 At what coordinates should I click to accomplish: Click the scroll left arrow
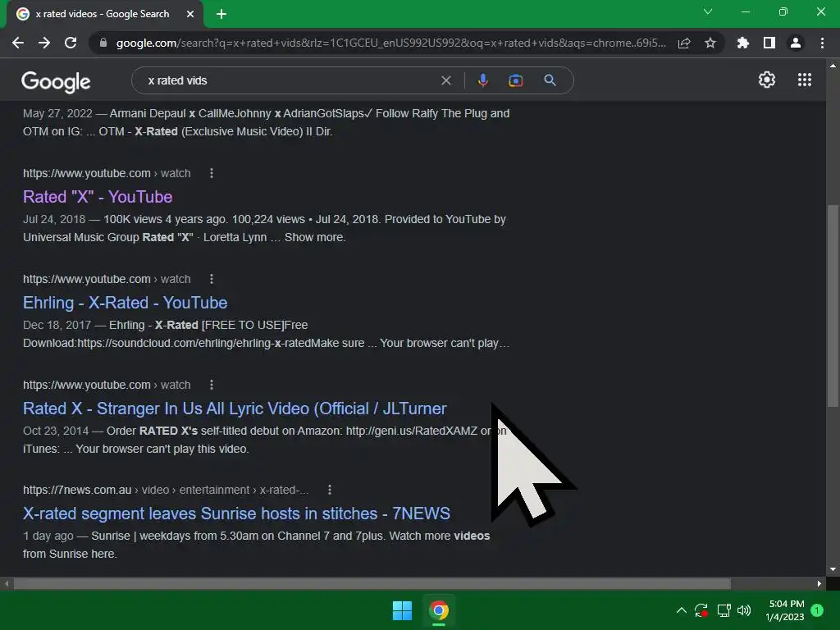click(6, 583)
